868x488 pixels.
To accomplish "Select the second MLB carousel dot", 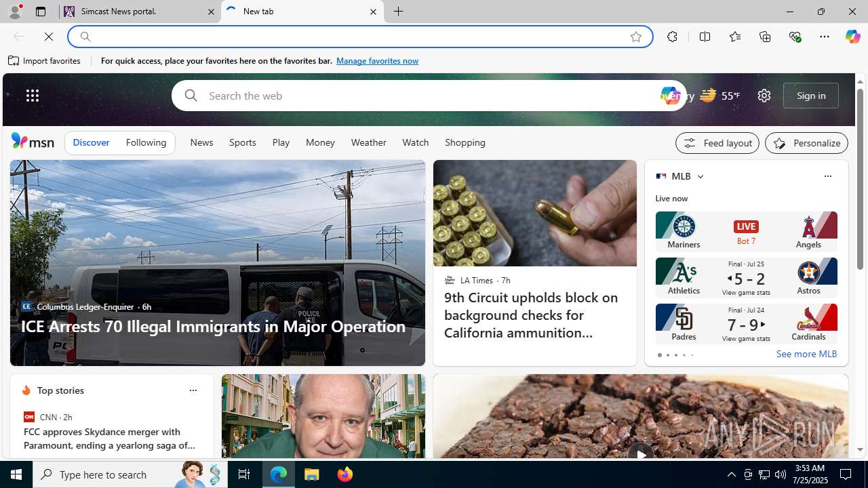I will pyautogui.click(x=667, y=355).
